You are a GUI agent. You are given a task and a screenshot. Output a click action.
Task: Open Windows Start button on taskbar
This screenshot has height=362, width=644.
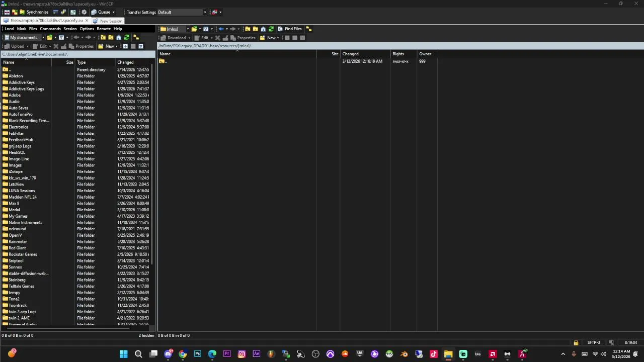tap(123, 354)
